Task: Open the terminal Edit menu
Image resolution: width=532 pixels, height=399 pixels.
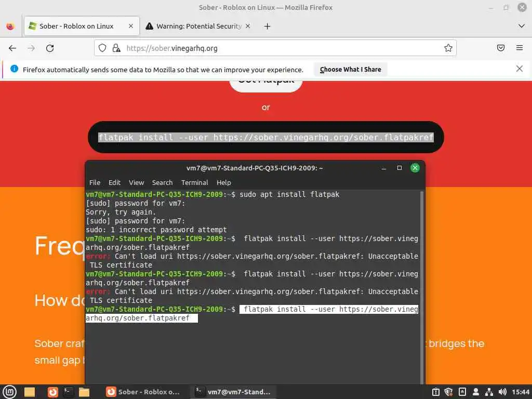Action: 114,182
